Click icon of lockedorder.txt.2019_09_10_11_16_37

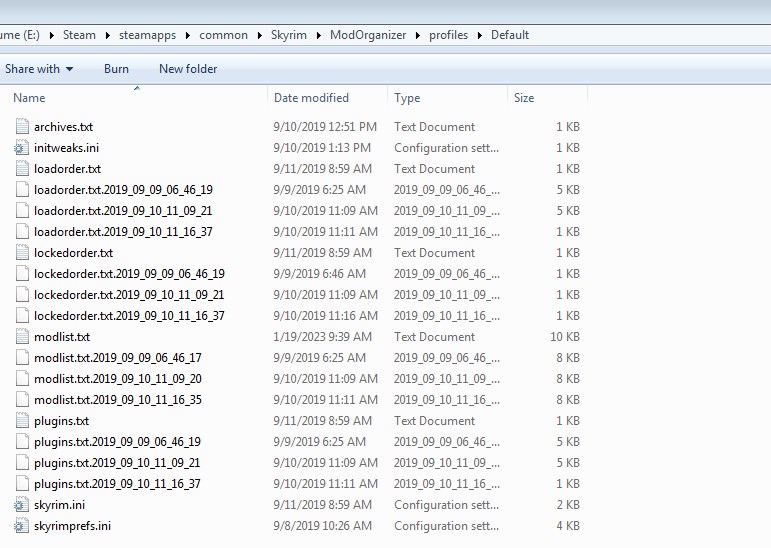pyautogui.click(x=22, y=315)
